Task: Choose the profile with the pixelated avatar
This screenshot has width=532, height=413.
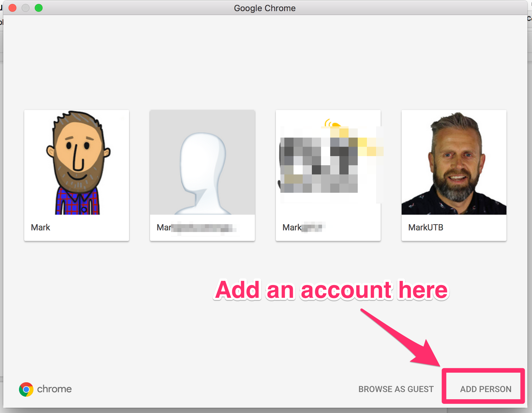Action: (328, 175)
